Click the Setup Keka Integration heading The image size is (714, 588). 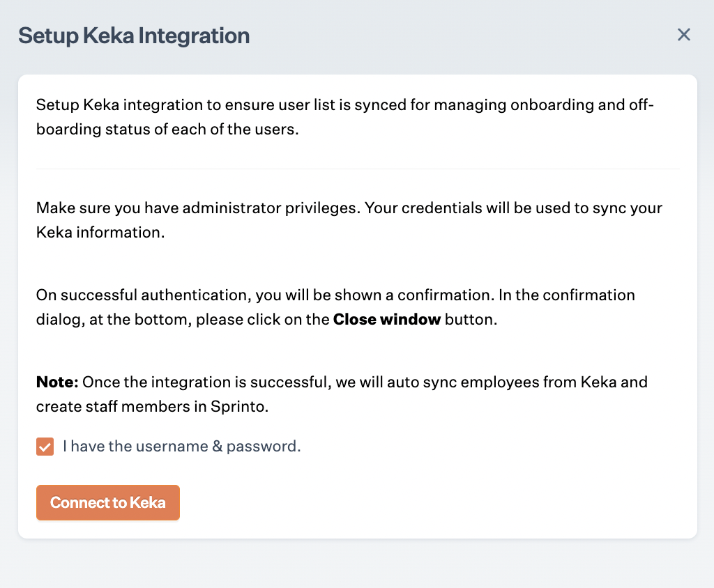134,36
